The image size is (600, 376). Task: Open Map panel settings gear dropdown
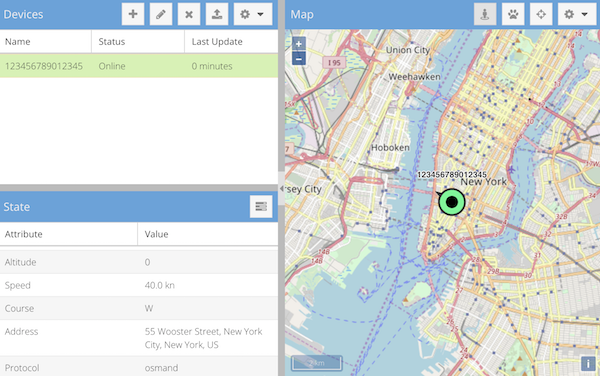(x=577, y=14)
